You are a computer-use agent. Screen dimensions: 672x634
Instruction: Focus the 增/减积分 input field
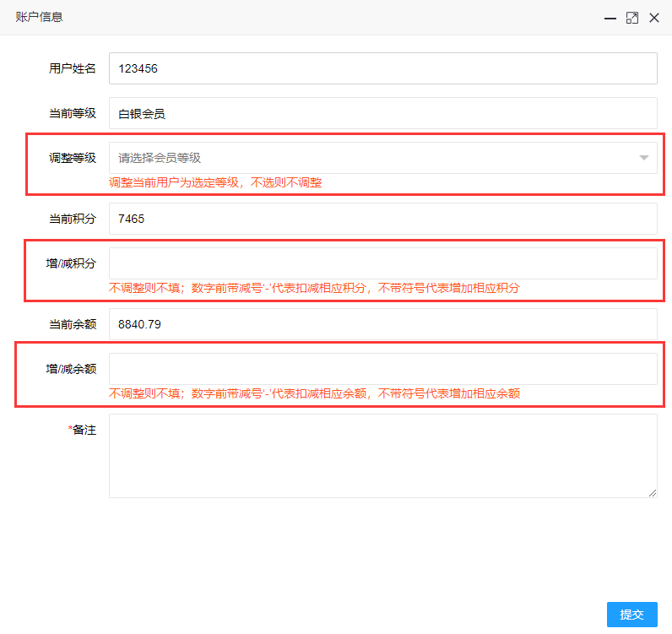382,263
